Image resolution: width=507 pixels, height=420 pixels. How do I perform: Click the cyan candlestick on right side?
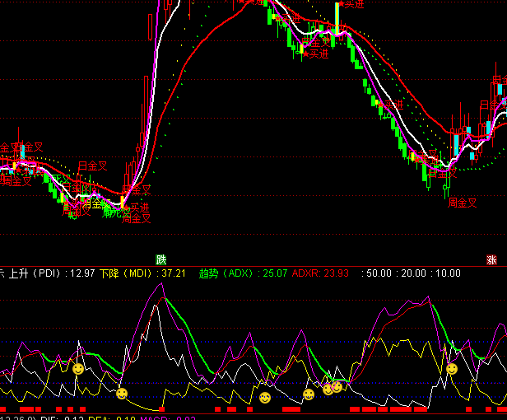(x=454, y=143)
